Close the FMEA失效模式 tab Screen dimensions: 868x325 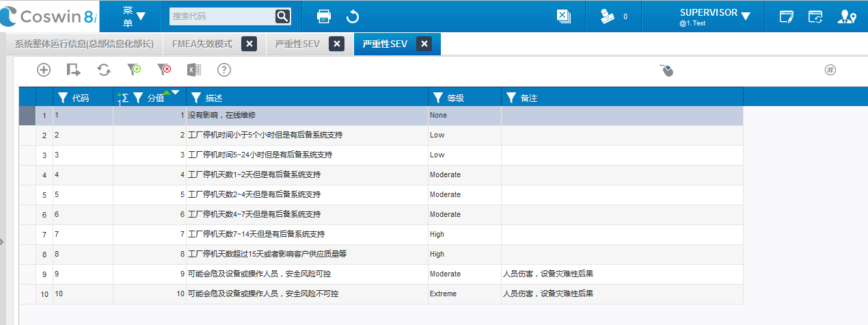(249, 44)
